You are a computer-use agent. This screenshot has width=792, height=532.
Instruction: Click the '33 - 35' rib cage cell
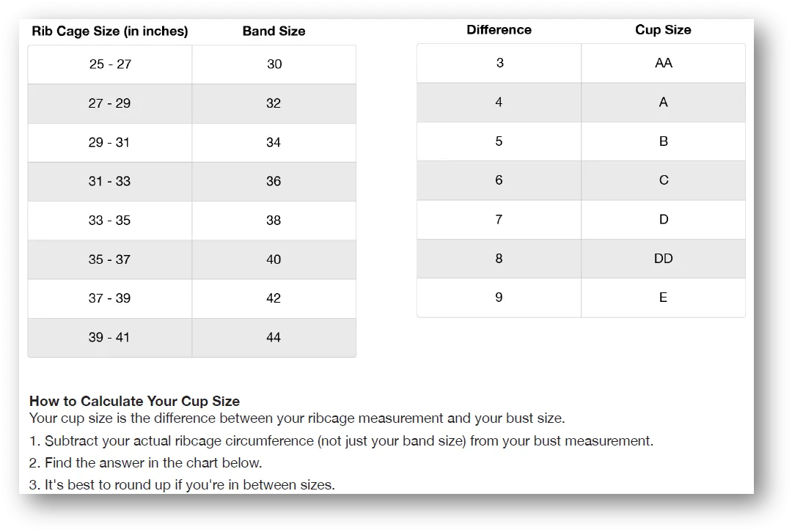click(x=110, y=221)
